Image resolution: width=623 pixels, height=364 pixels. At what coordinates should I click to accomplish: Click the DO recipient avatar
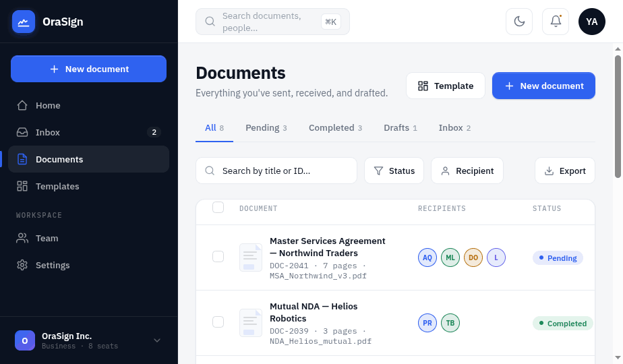473,257
